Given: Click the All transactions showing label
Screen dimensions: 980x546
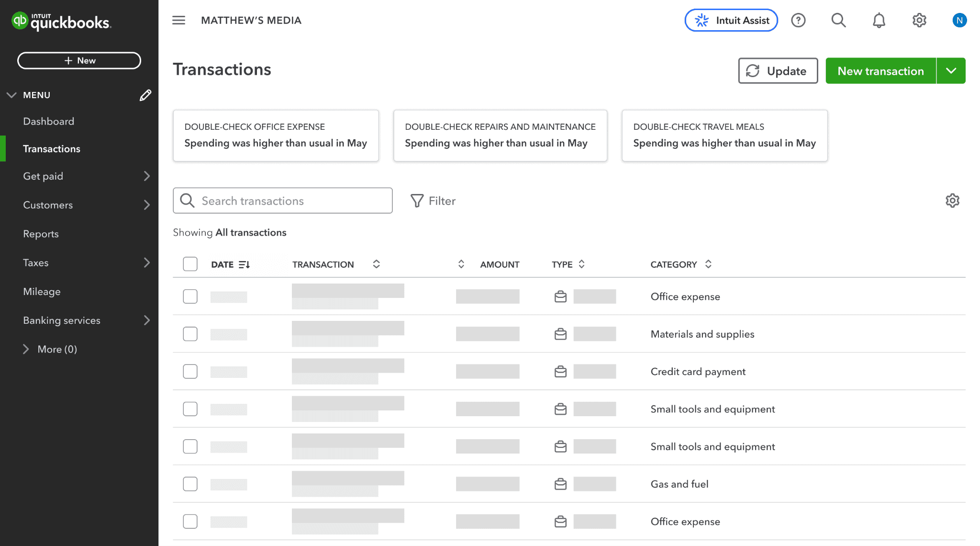Looking at the screenshot, I should tap(251, 232).
